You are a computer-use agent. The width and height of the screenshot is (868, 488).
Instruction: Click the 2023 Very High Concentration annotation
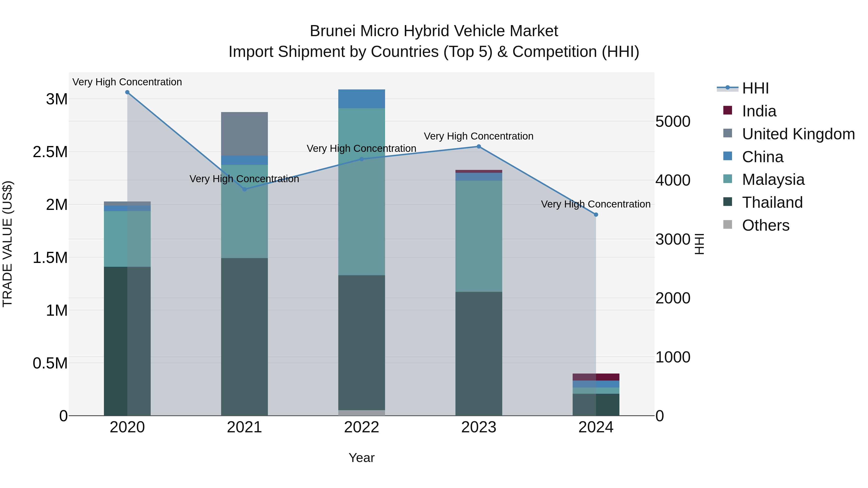pyautogui.click(x=478, y=136)
